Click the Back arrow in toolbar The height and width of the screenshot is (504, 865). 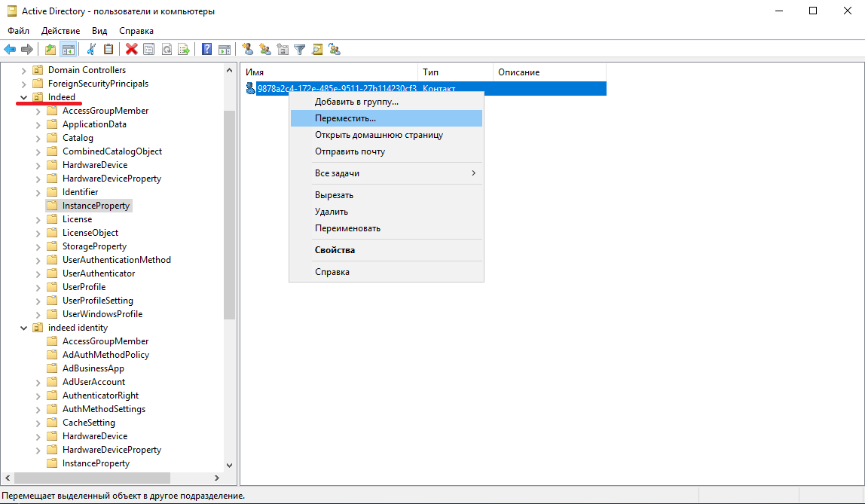[10, 50]
